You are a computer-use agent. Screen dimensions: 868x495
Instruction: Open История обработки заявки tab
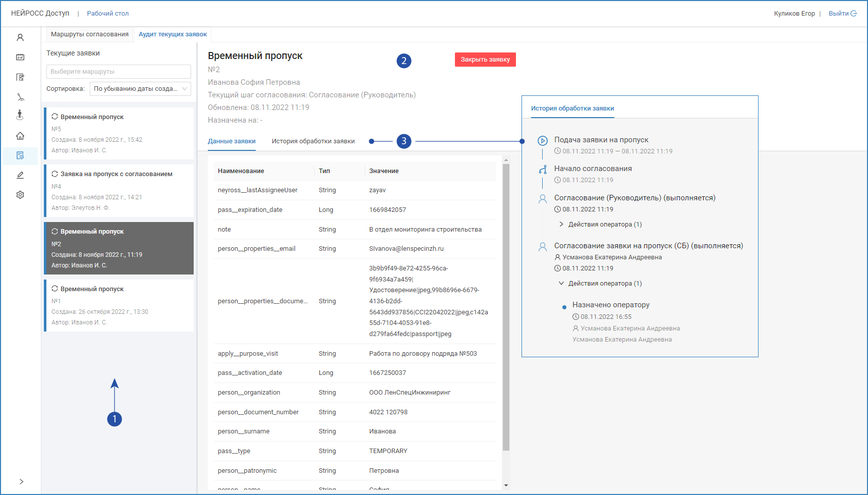tap(313, 141)
